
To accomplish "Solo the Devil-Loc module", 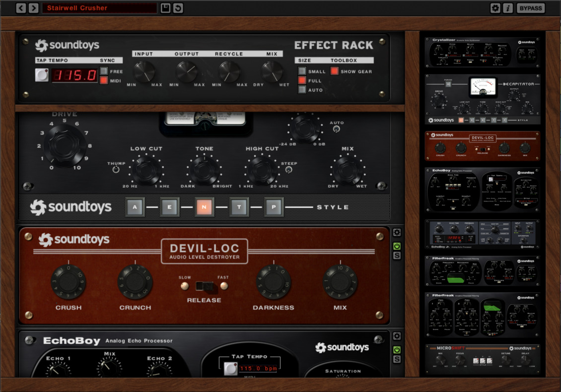I will point(397,256).
